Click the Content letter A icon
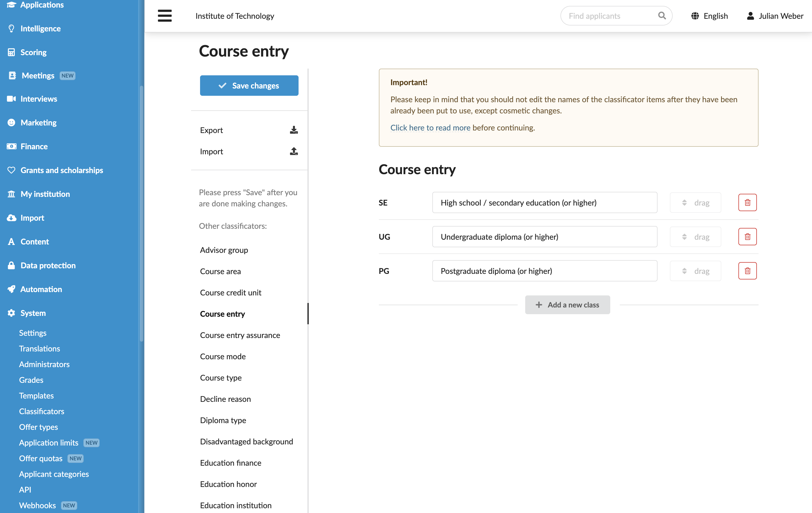Screen dimensions: 812x513 coord(11,242)
